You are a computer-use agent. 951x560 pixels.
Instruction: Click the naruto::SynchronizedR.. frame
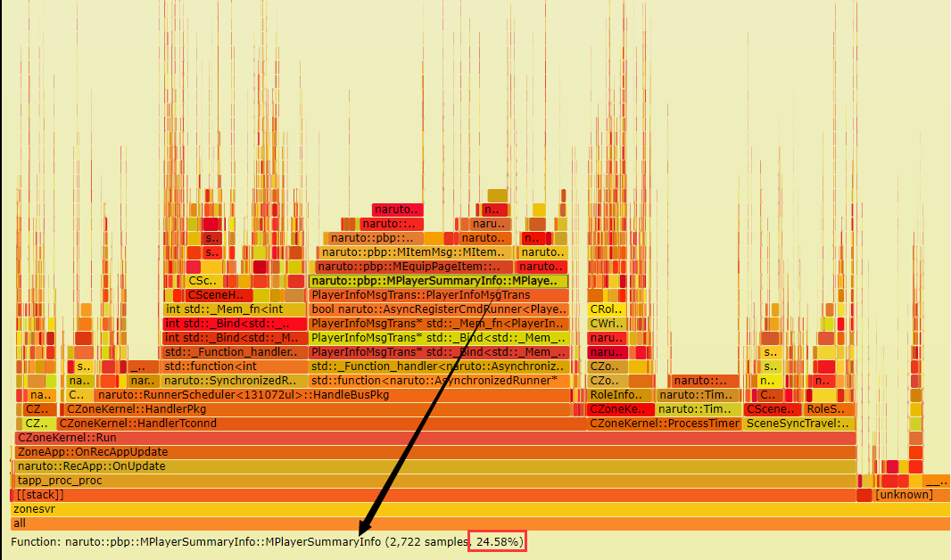235,381
